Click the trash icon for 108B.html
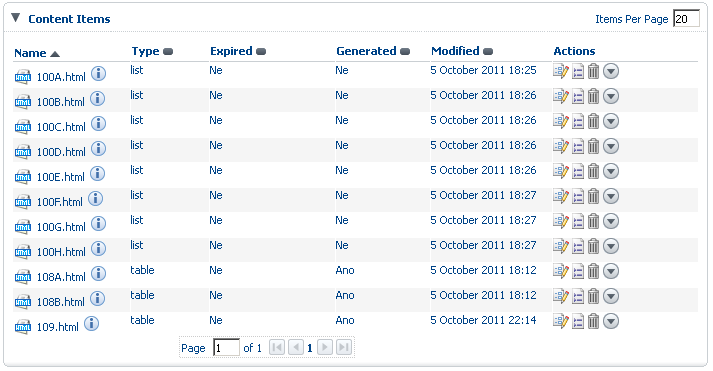Viewport: 713px width, 371px height. tap(593, 296)
